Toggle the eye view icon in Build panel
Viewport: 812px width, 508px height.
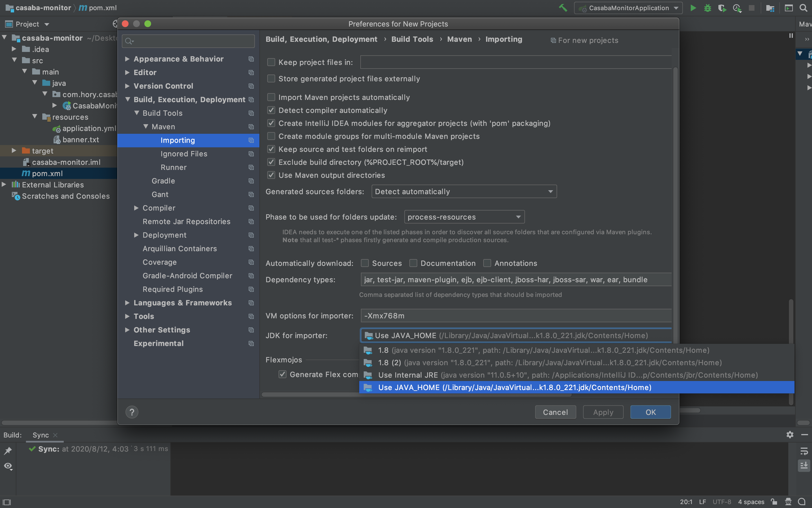click(x=8, y=466)
